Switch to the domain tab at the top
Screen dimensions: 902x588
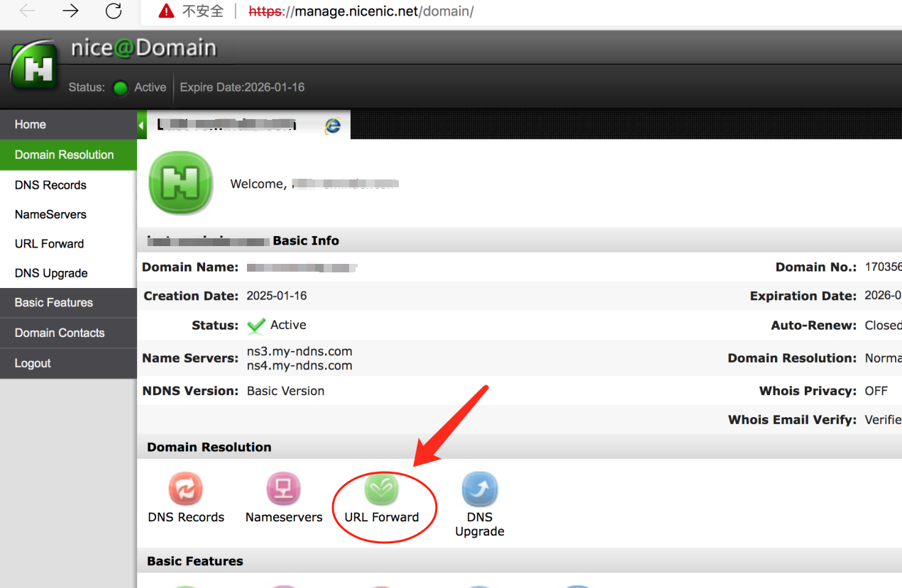click(x=227, y=123)
